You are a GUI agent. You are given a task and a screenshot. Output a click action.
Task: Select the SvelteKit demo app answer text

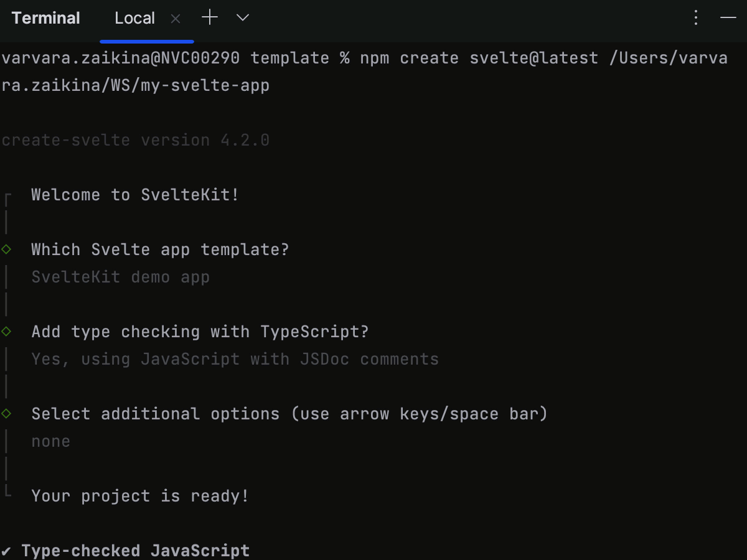point(120,276)
